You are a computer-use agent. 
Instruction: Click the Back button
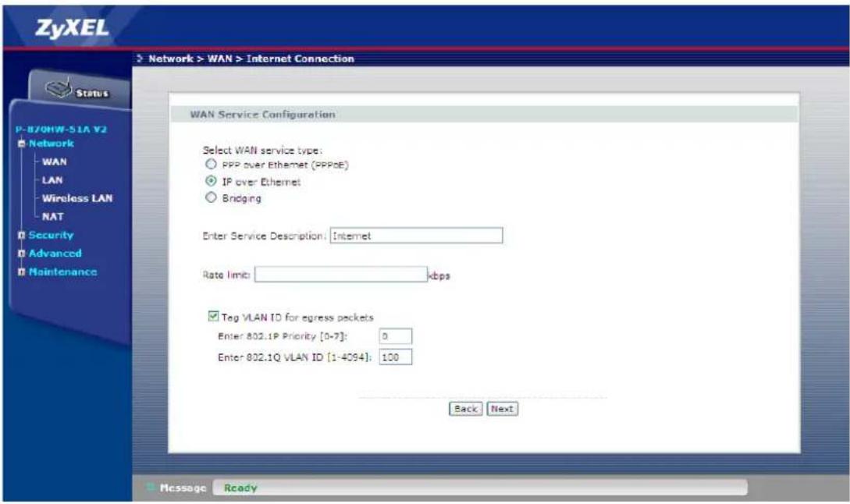pyautogui.click(x=466, y=409)
